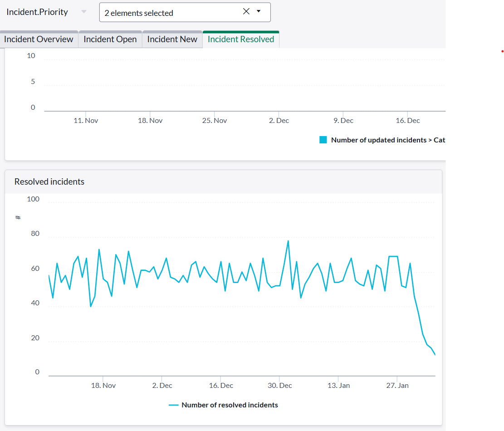Click the "25. Nov" x-axis label
504x431 pixels.
(215, 121)
